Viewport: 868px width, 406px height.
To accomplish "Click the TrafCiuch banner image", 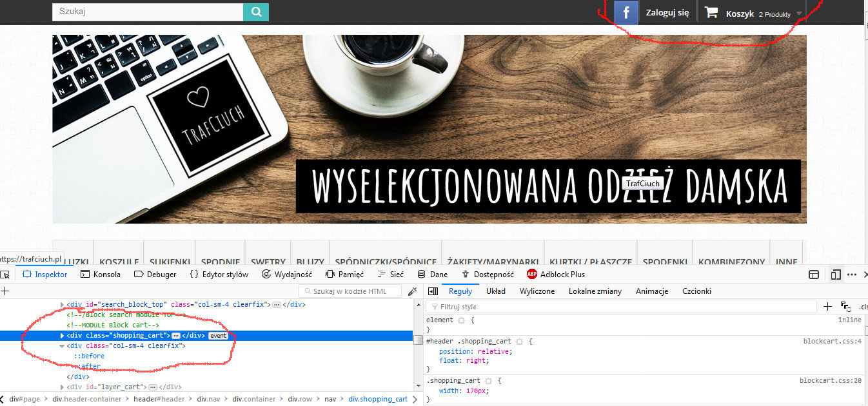I will click(429, 129).
